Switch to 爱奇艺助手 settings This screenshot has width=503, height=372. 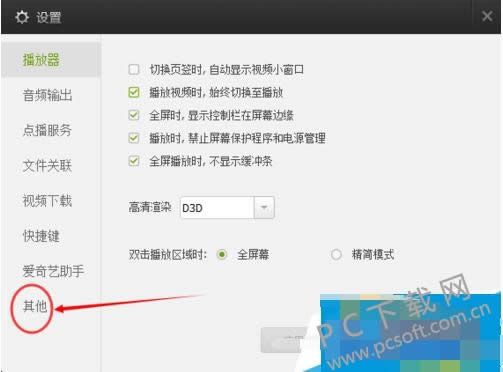coord(53,271)
